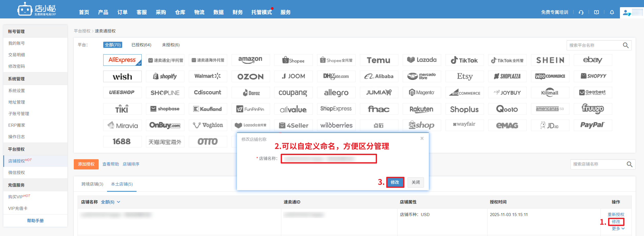644x236 pixels.
Task: Show 全部(70) platforms
Action: (113, 45)
